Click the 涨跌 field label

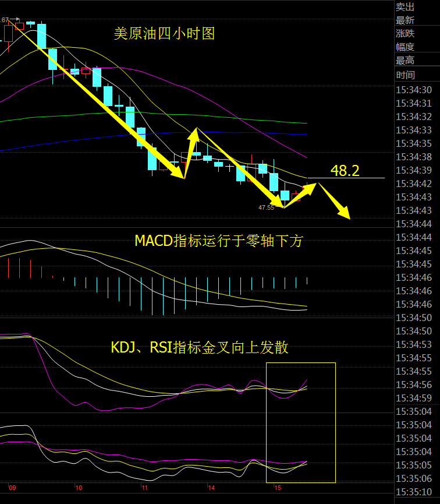pyautogui.click(x=405, y=34)
